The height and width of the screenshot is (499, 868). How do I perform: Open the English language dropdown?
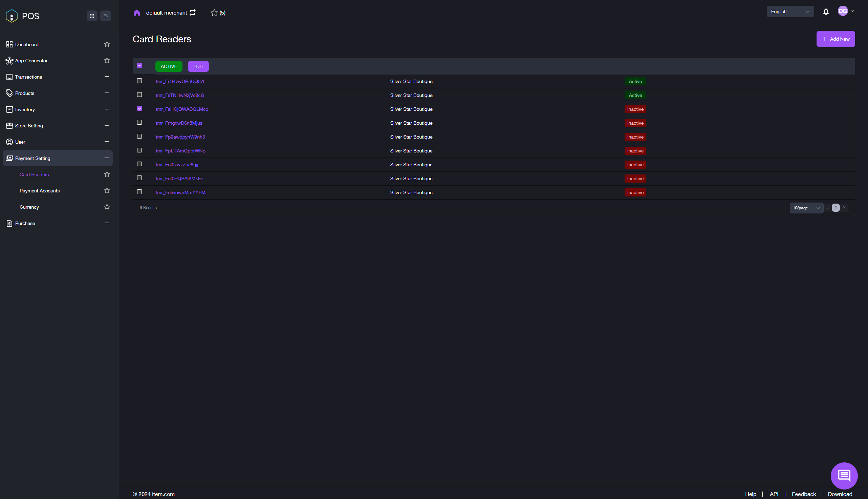[789, 12]
